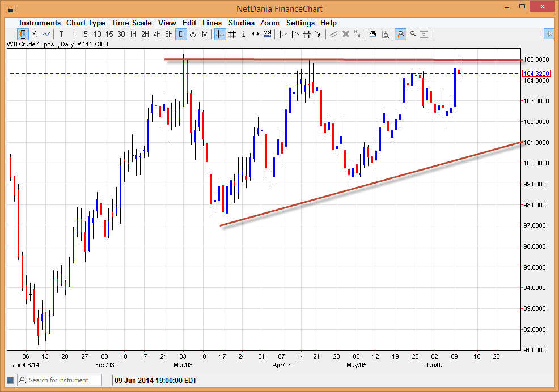The width and height of the screenshot is (559, 392).
Task: Switch to the line chart icon
Action: [46, 34]
